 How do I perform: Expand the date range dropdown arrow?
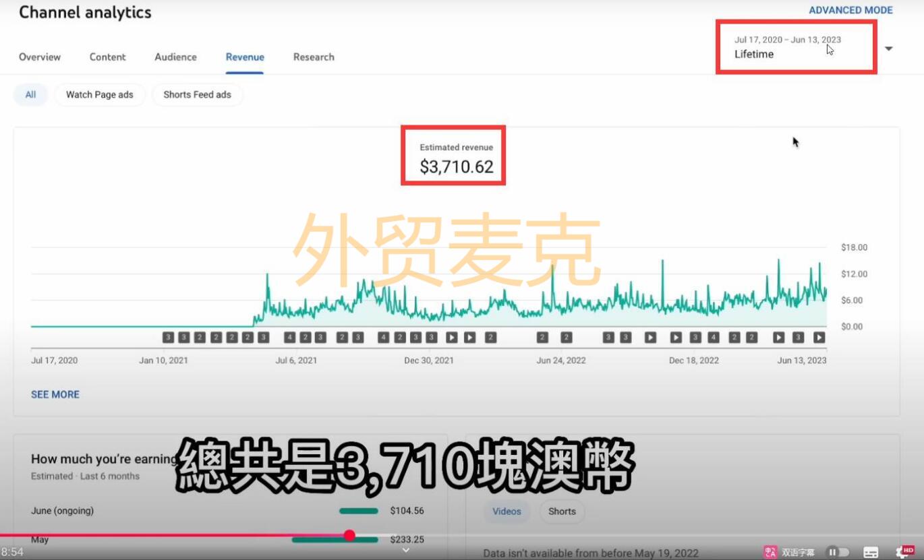[x=888, y=49]
